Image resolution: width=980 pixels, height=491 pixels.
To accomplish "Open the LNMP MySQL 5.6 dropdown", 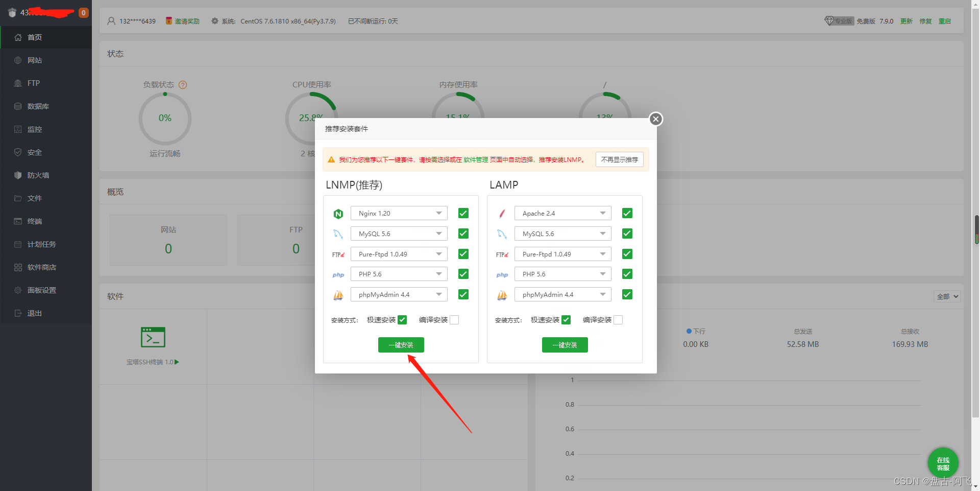I will coord(399,233).
